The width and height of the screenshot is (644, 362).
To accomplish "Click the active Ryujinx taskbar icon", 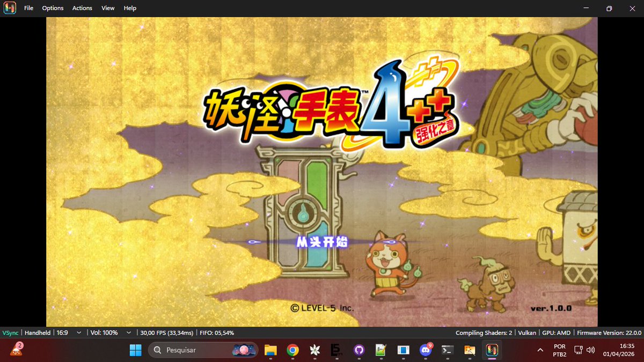I will tap(492, 350).
